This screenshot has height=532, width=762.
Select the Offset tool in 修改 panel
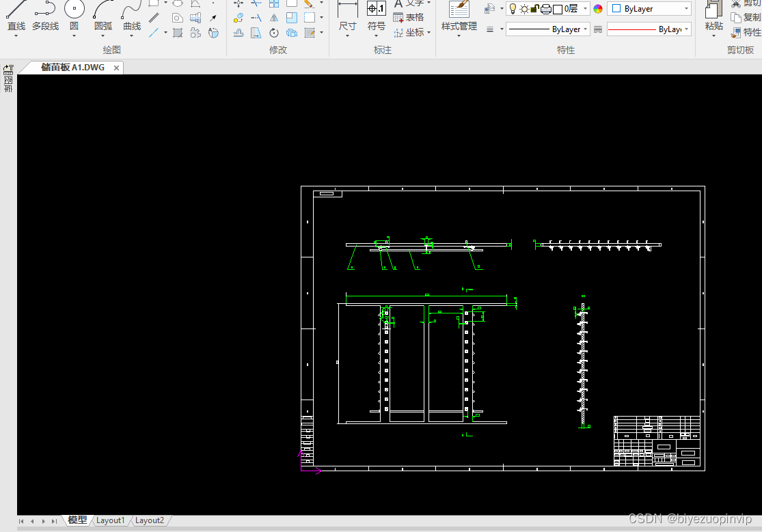click(x=238, y=33)
